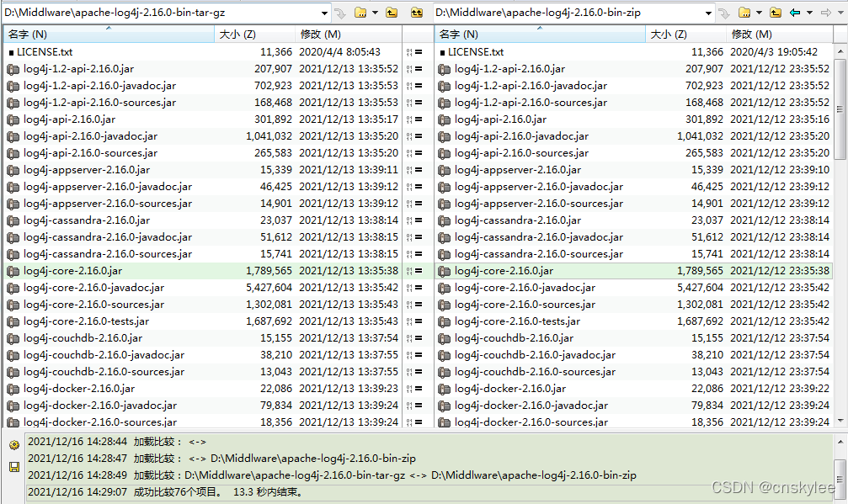Click the file list vertical scrollbar thumb
The image size is (848, 504).
pos(840,109)
